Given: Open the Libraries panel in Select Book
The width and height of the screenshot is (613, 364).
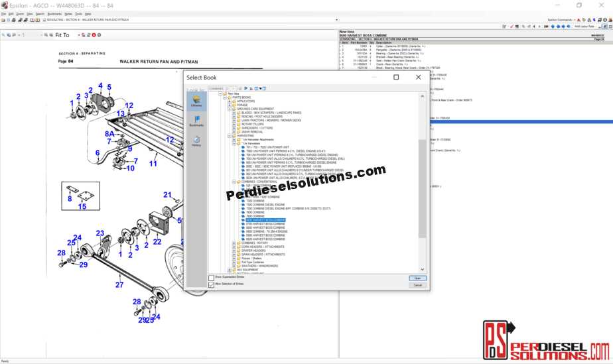Looking at the screenshot, I should pos(196,101).
